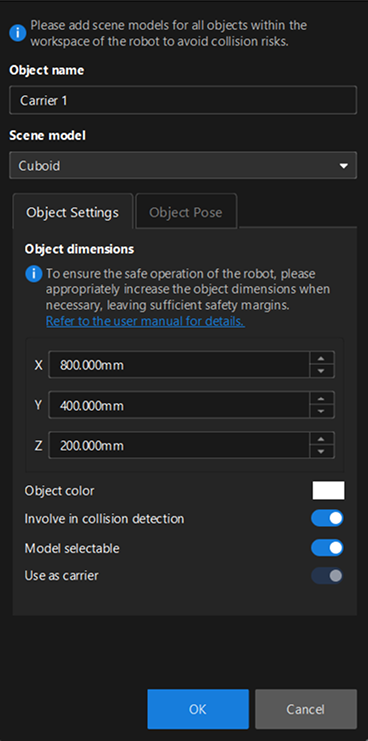Switch to the Object Settings tab
Viewport: 368px width, 741px height.
[x=72, y=212]
